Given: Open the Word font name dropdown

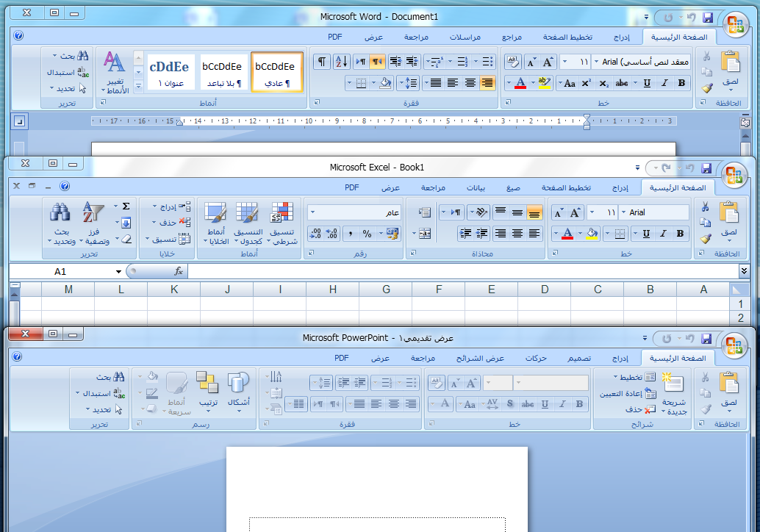Looking at the screenshot, I should click(597, 62).
